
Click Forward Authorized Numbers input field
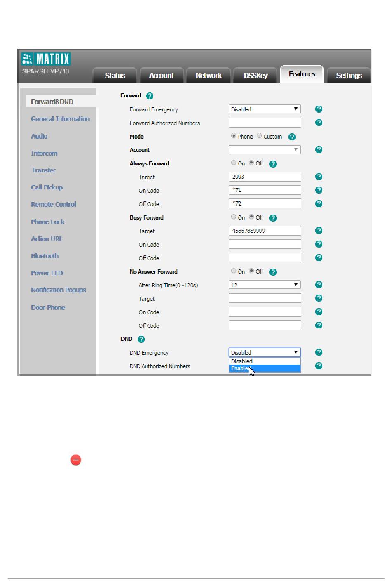(265, 123)
